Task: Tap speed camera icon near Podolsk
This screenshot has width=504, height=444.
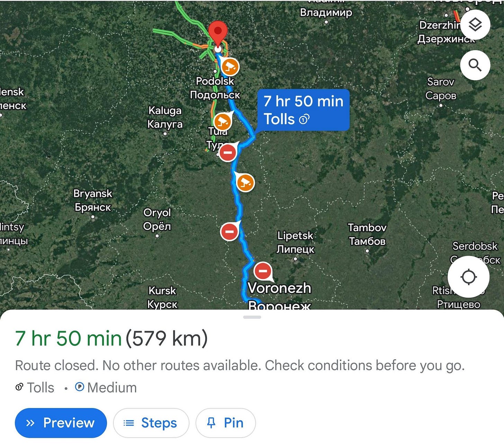Action: point(230,67)
